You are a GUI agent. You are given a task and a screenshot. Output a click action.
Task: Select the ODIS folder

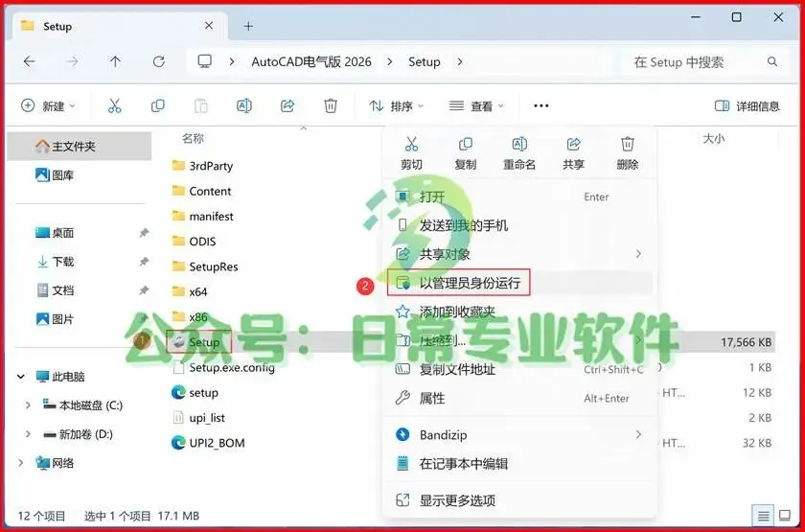[194, 241]
